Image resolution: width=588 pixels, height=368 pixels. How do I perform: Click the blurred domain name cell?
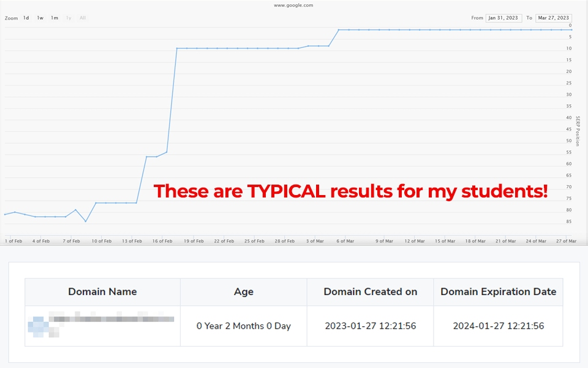coord(102,324)
